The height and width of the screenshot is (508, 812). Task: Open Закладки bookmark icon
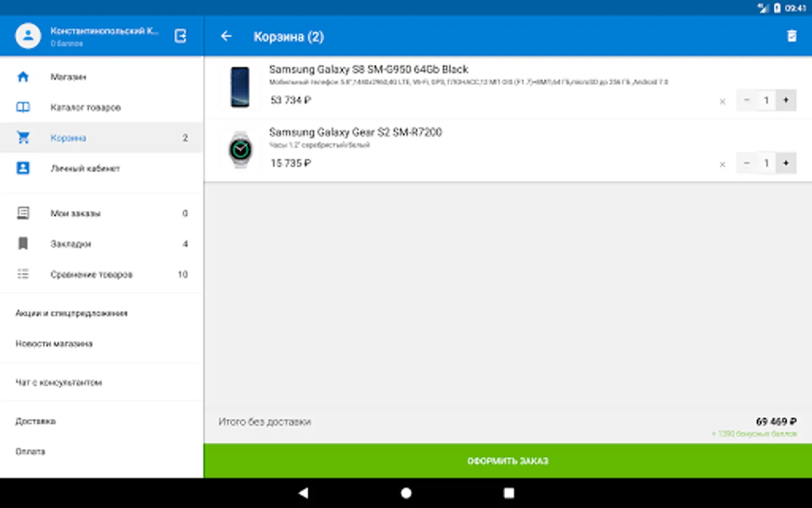[x=23, y=244]
